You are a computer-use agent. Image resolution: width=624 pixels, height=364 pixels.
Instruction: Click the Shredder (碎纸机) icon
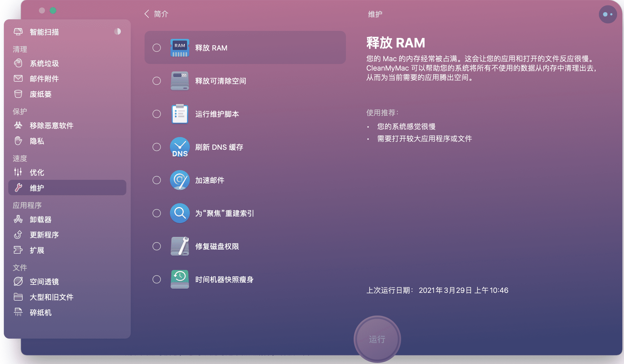pos(18,312)
